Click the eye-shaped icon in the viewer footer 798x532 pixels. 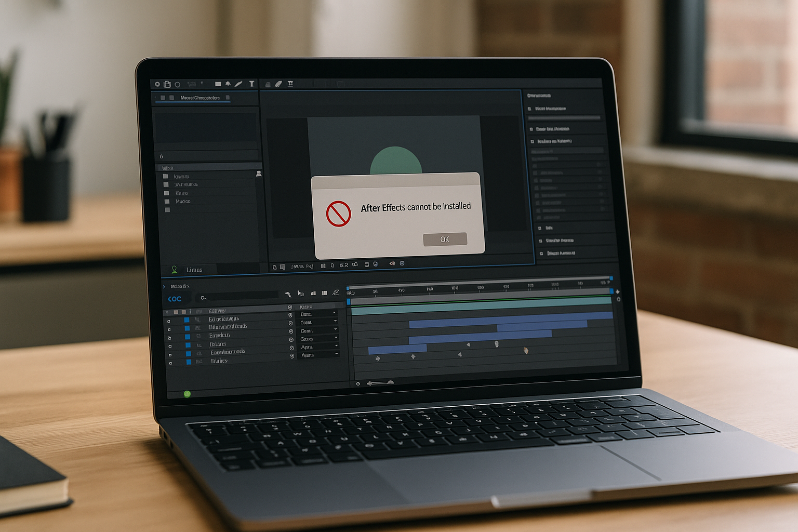pos(392,263)
